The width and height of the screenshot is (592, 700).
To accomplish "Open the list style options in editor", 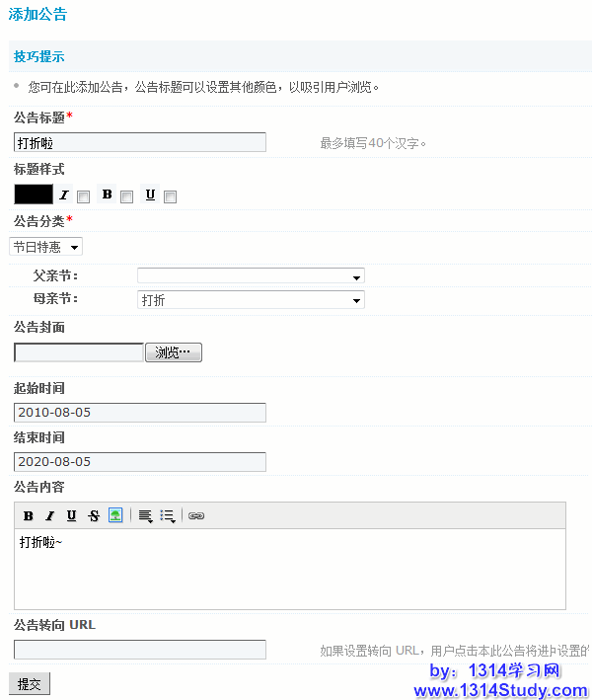I will tap(168, 515).
